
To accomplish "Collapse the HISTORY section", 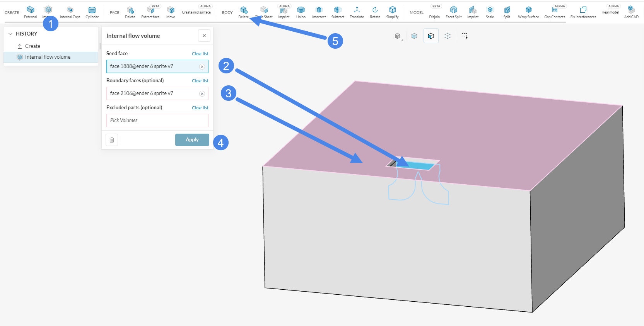I will point(10,34).
